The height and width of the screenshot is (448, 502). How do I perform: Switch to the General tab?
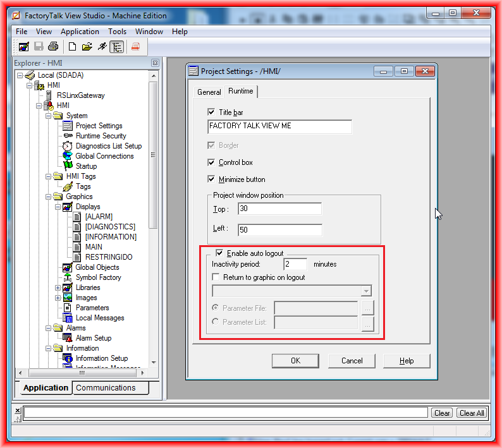click(209, 92)
